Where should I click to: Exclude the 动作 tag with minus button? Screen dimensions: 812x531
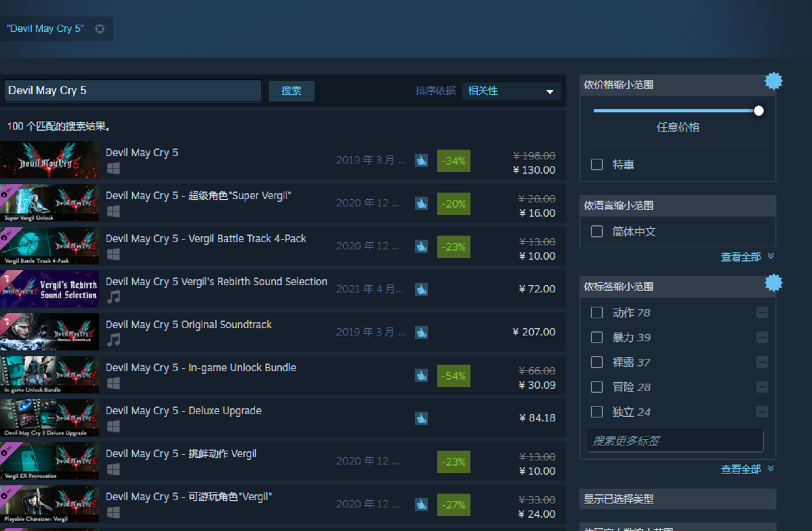[762, 313]
